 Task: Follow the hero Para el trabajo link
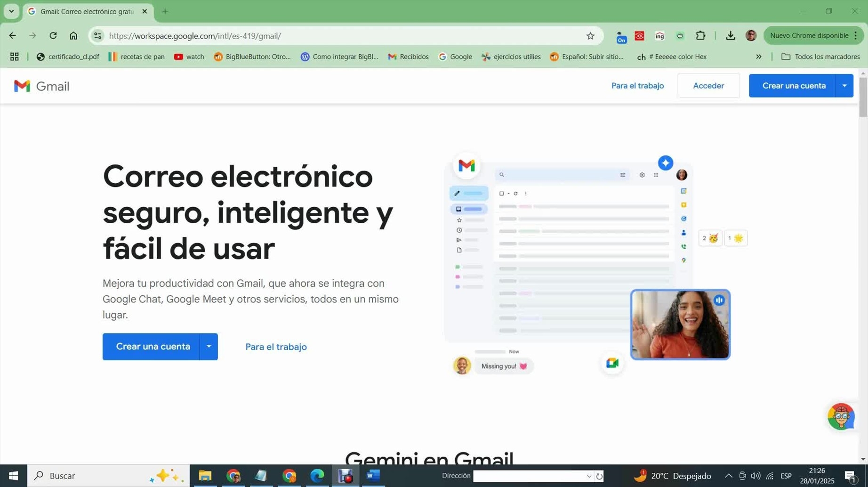(276, 347)
